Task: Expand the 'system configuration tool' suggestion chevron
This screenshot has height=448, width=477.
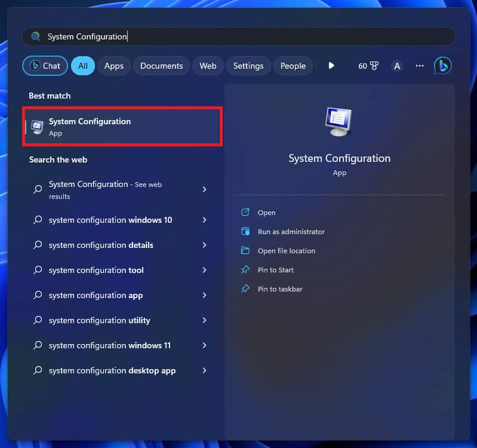Action: 204,270
